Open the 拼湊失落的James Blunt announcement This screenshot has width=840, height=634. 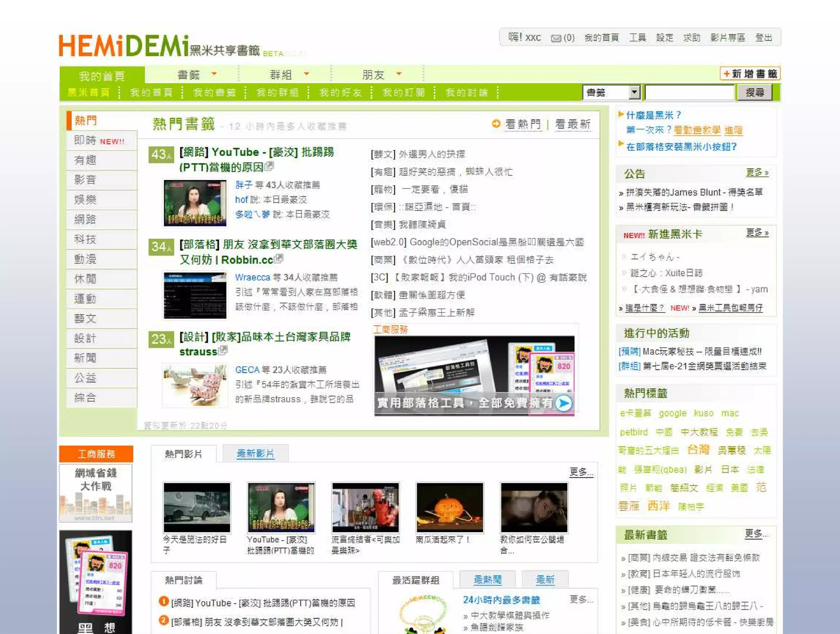tap(694, 192)
